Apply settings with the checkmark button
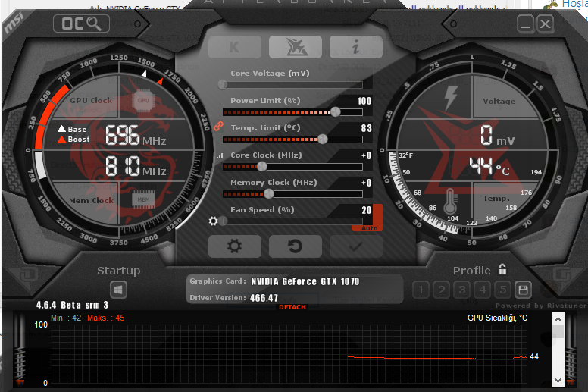 356,246
